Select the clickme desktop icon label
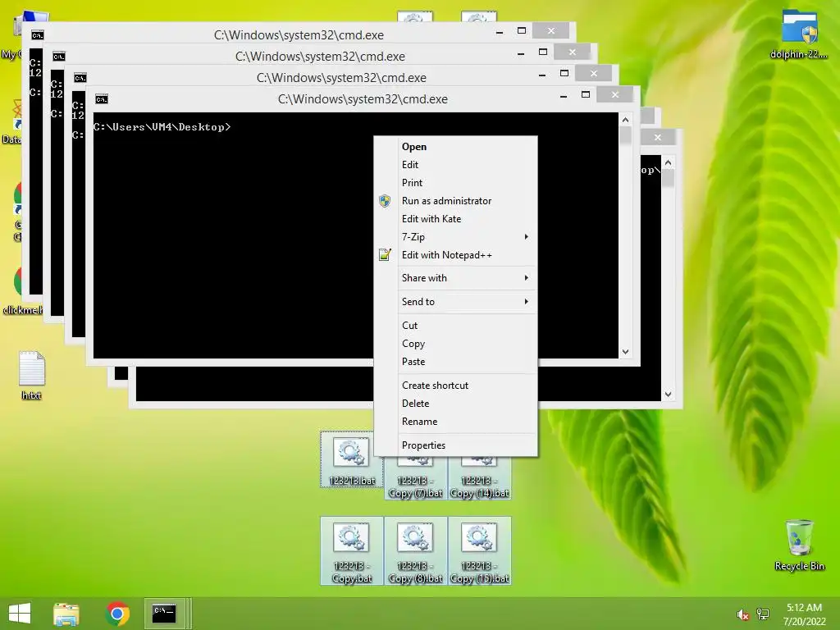The image size is (840, 630). [22, 310]
